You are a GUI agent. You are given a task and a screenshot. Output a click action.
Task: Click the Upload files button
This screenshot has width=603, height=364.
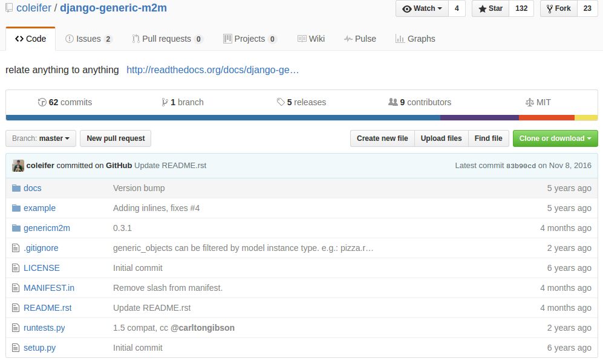(441, 138)
